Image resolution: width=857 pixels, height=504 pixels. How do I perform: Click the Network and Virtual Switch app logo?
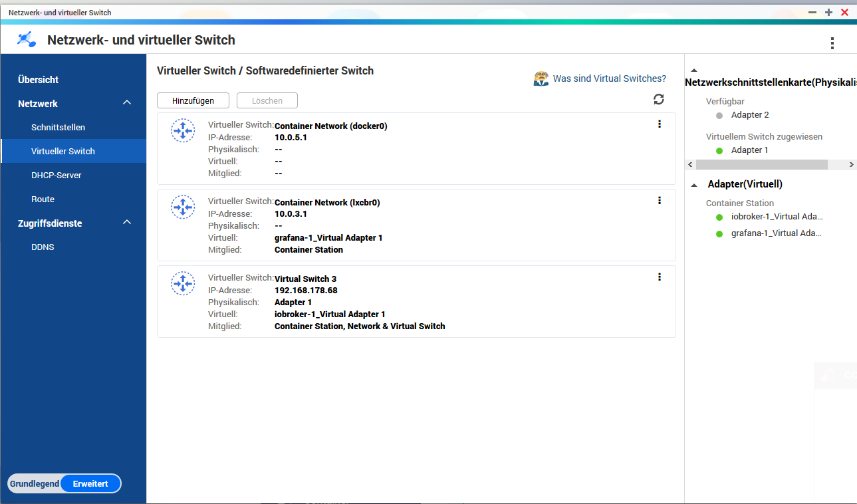(x=27, y=40)
